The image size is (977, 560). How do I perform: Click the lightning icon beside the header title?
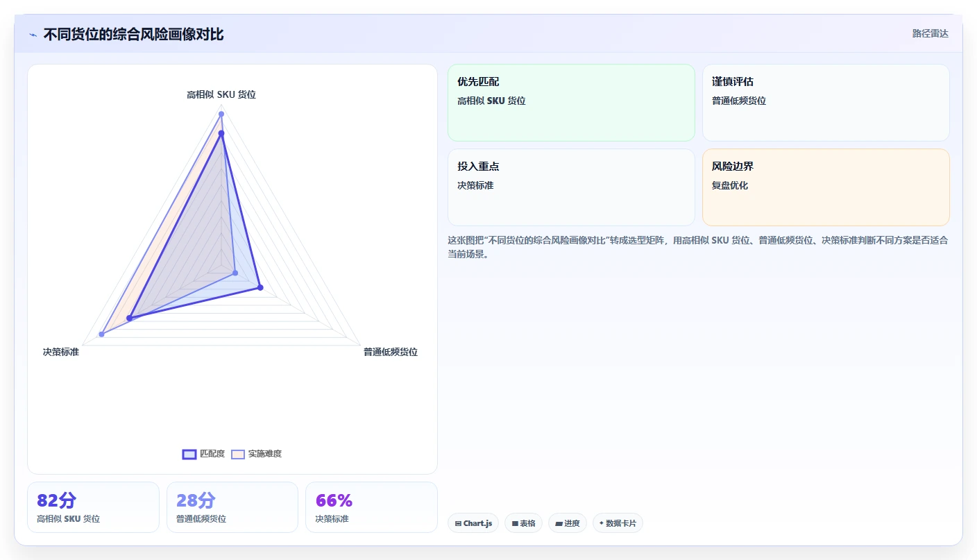[x=33, y=35]
